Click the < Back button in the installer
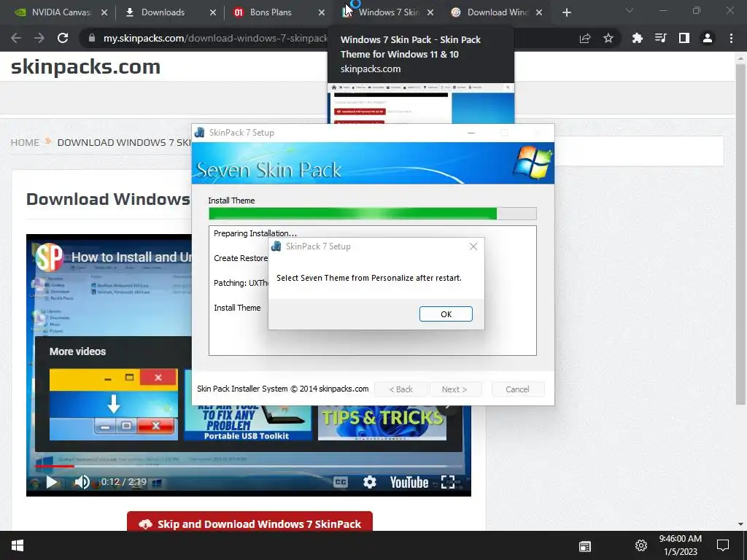 400,389
